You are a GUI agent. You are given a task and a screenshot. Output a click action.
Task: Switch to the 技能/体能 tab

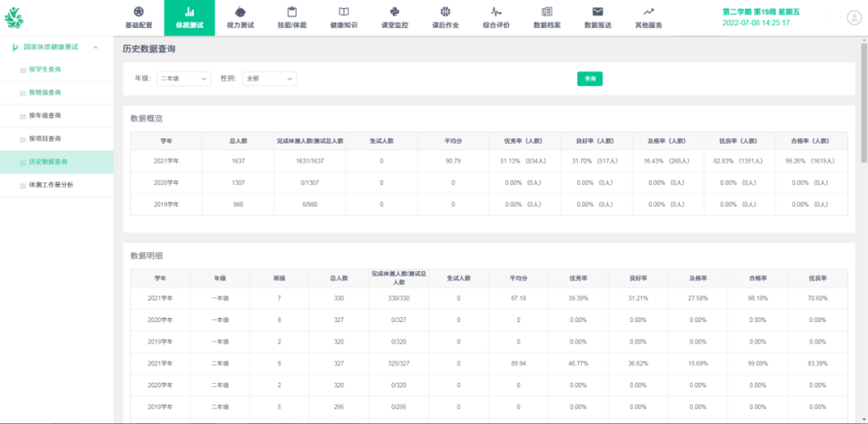point(292,18)
